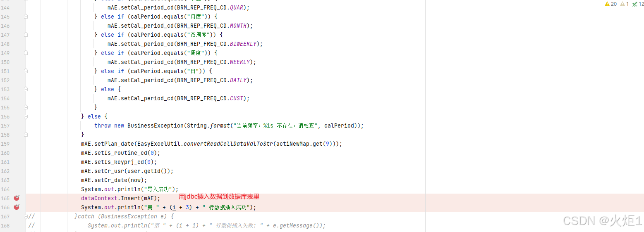Click the "双周度" string on line 147
This screenshot has height=232, width=644.
point(199,35)
